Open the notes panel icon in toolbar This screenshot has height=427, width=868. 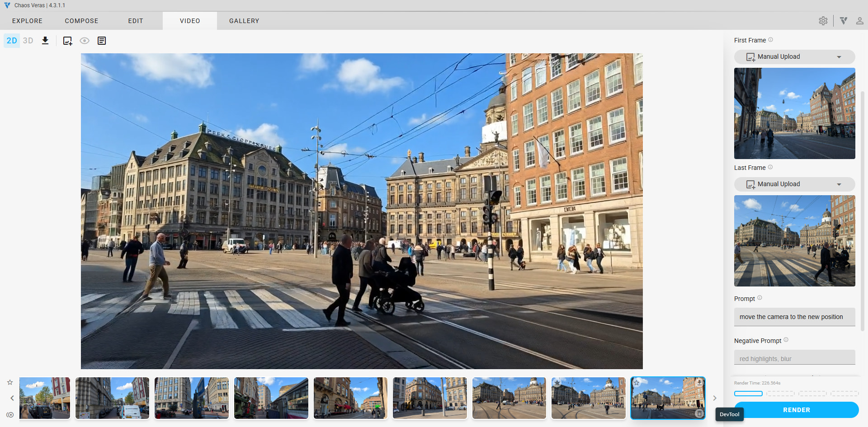pos(102,41)
